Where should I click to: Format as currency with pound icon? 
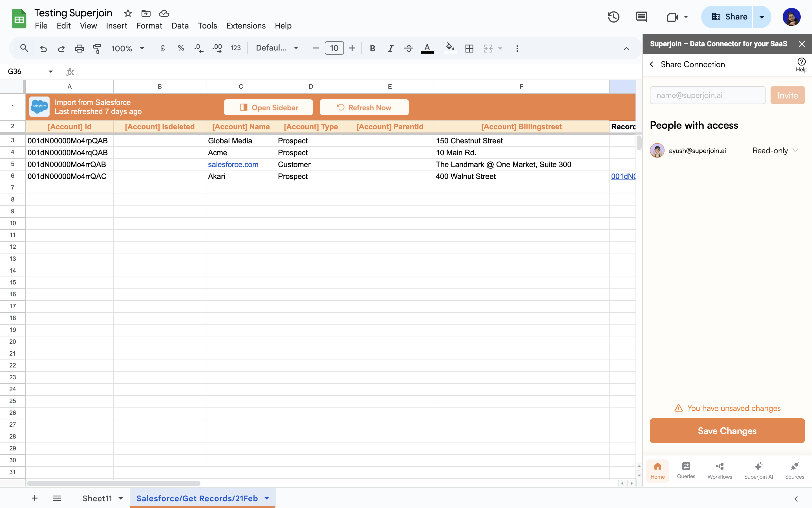pyautogui.click(x=163, y=48)
